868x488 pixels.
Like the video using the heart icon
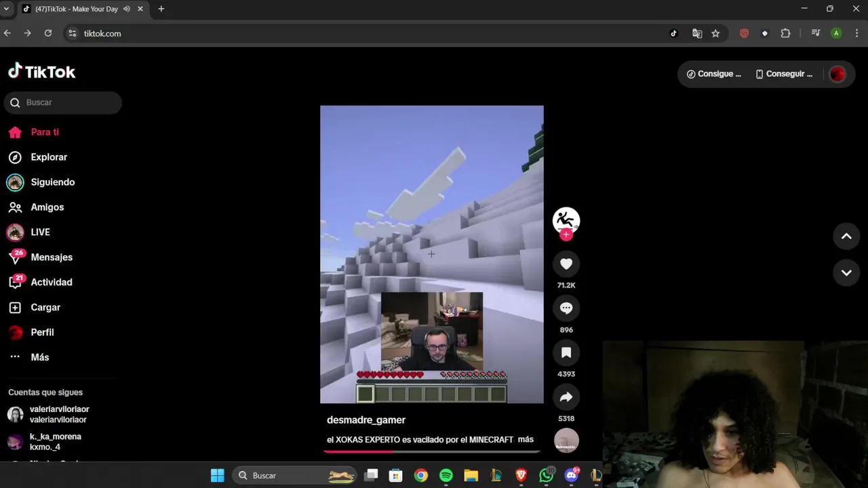click(566, 264)
